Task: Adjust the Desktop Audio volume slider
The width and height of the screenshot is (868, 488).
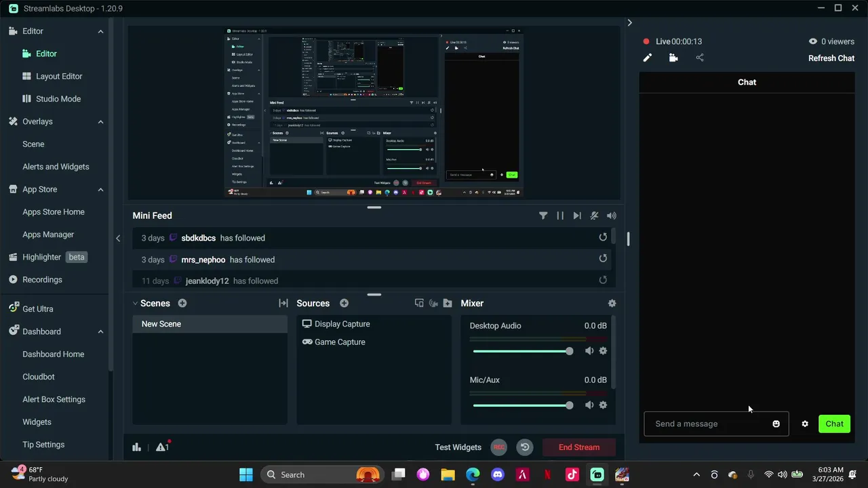Action: click(x=523, y=351)
